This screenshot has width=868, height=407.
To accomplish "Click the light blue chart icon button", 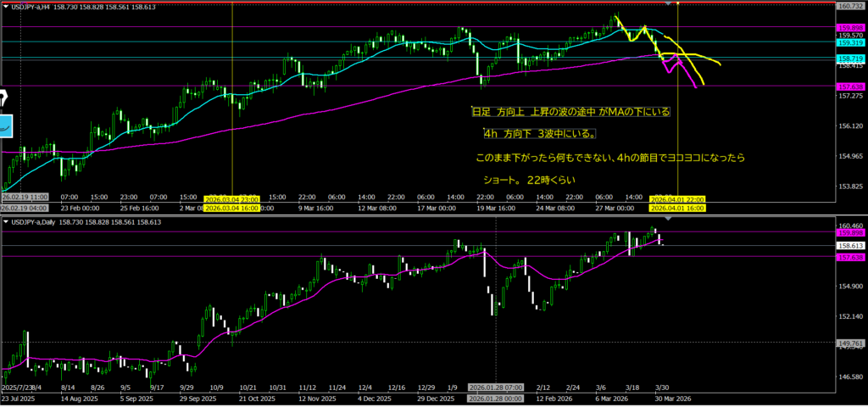I will pyautogui.click(x=5, y=125).
